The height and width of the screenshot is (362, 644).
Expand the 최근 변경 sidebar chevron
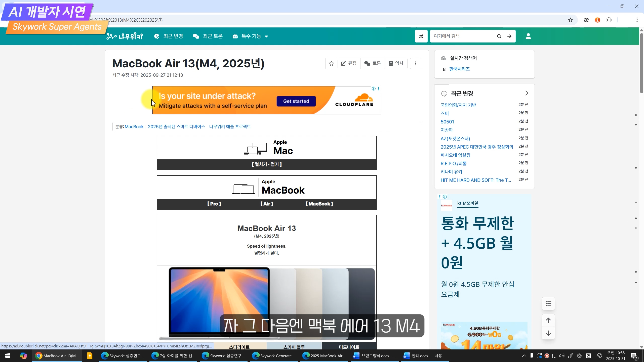point(527,93)
